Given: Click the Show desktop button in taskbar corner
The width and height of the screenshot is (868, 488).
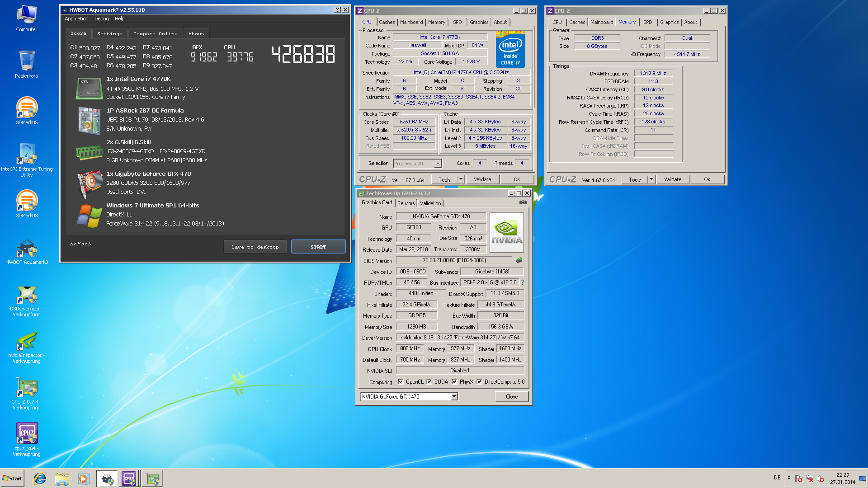Looking at the screenshot, I should [863, 479].
